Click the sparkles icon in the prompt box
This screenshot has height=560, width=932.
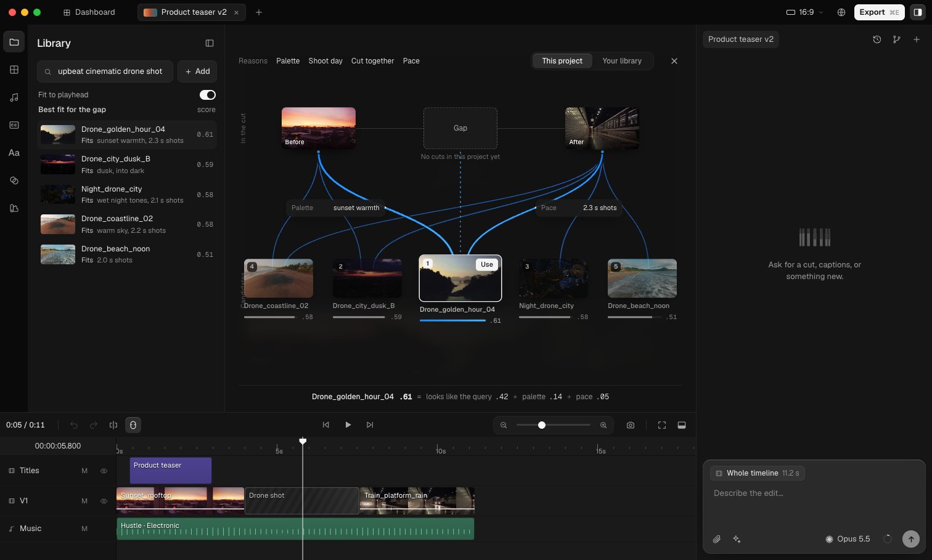click(737, 539)
